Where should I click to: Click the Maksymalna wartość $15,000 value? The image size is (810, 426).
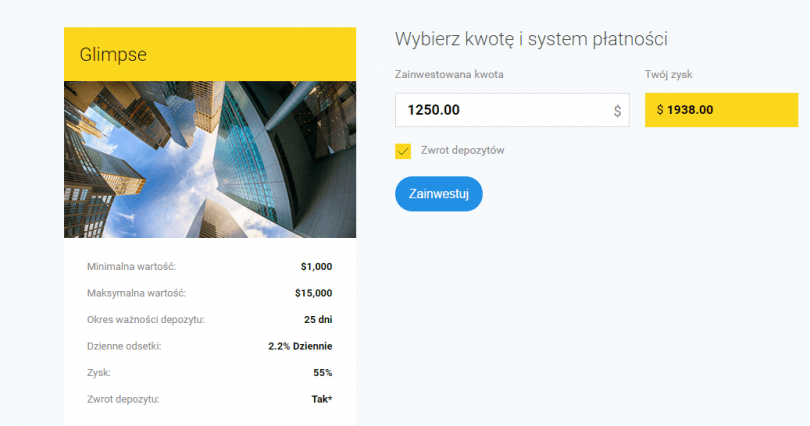click(314, 293)
